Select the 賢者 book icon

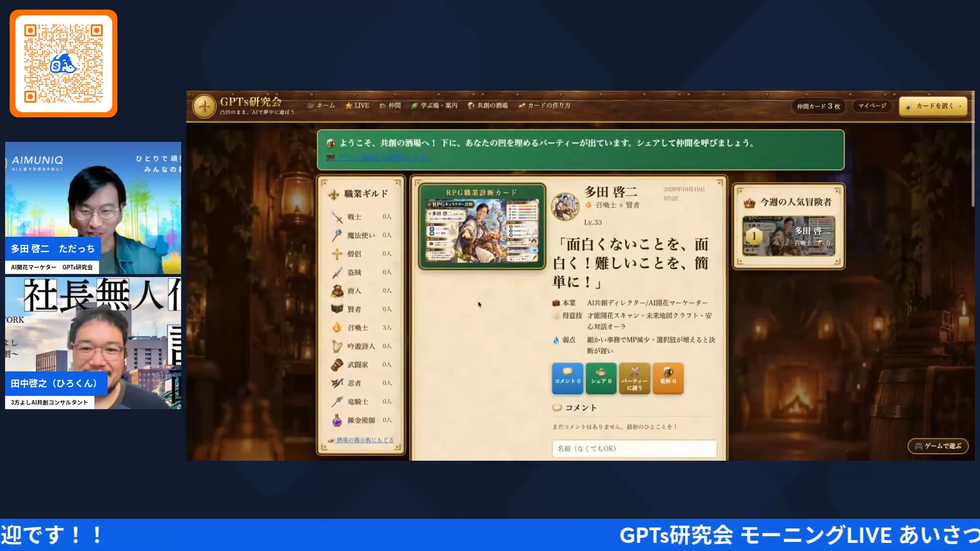tap(337, 309)
